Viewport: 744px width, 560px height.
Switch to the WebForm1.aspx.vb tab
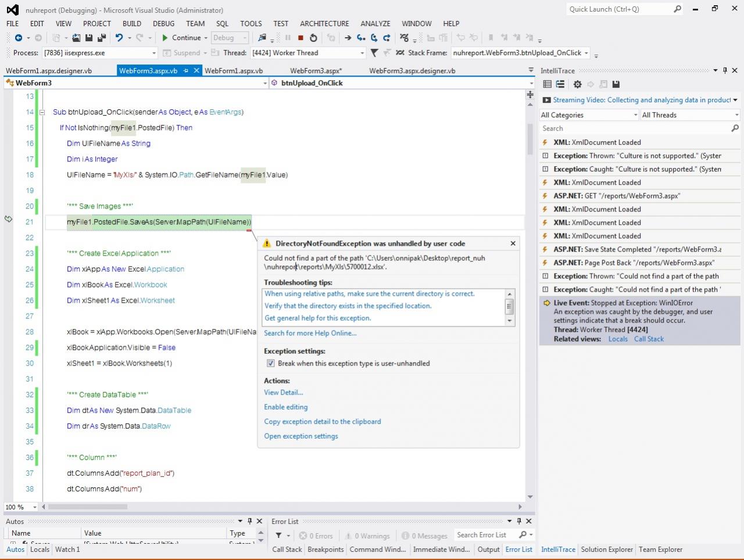point(234,71)
